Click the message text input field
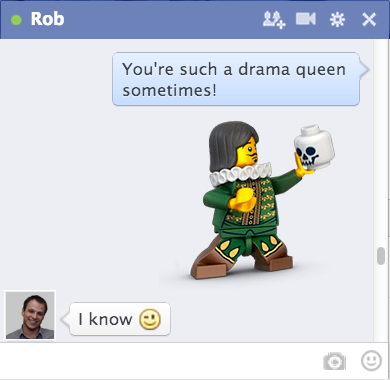Image resolution: width=390 pixels, height=380 pixels. click(x=160, y=361)
